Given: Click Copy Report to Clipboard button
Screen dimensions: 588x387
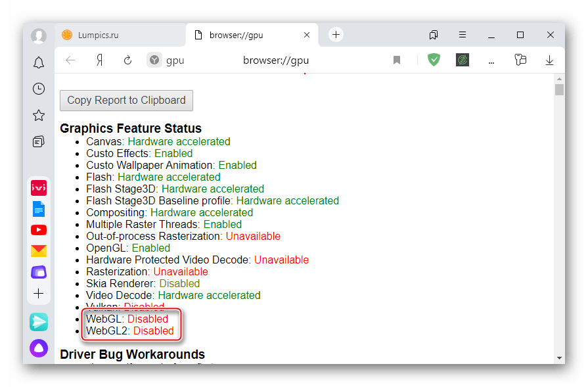Looking at the screenshot, I should coord(126,101).
